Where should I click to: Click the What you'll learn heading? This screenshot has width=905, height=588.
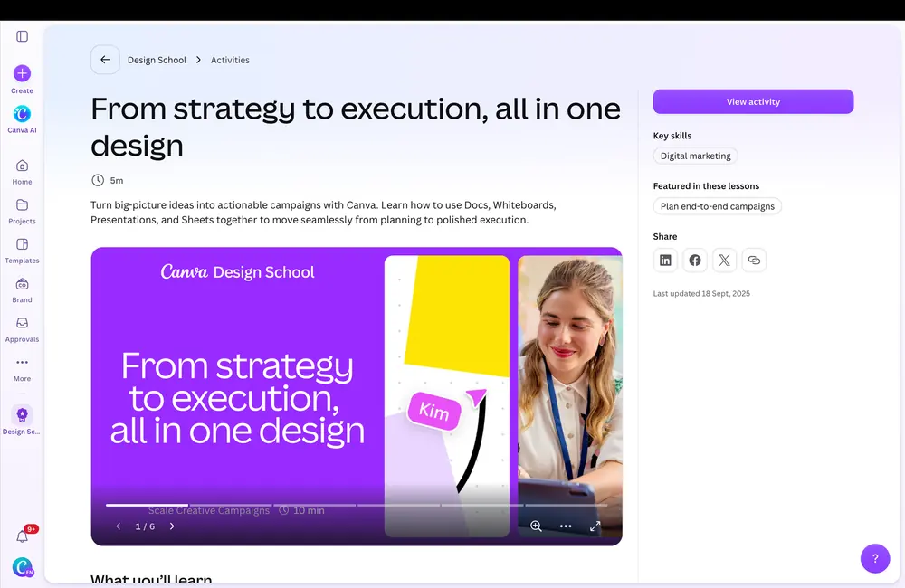coord(151,578)
